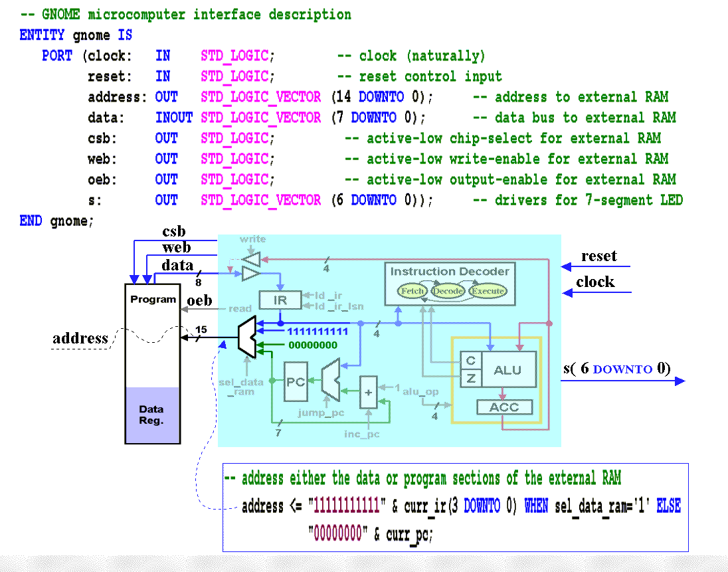The image size is (728, 572).
Task: Click the Decode state oval
Action: click(x=448, y=291)
